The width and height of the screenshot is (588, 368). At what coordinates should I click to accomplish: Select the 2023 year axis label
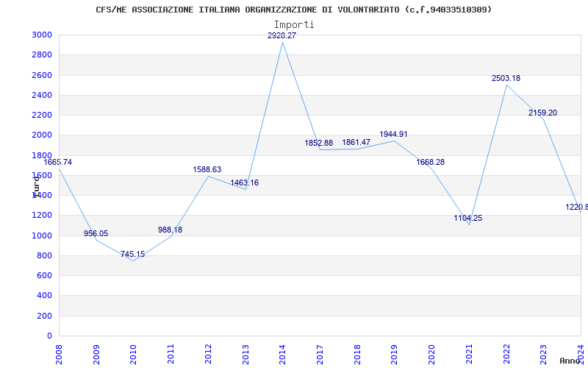(x=544, y=355)
